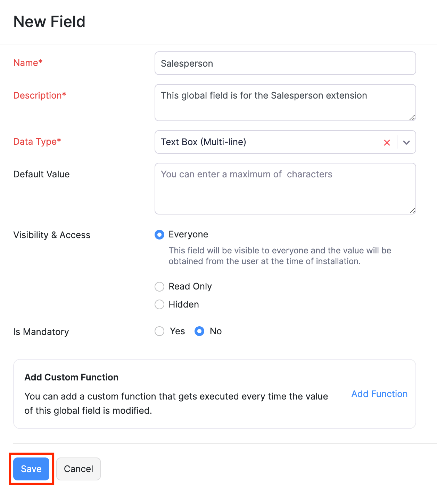The height and width of the screenshot is (504, 437).
Task: Set Is Mandatory to Yes
Action: 159,331
